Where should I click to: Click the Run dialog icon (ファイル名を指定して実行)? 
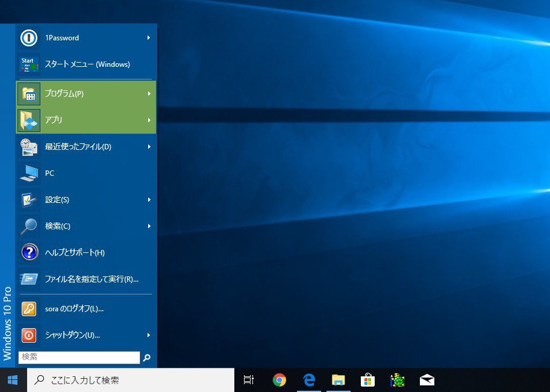point(28,279)
